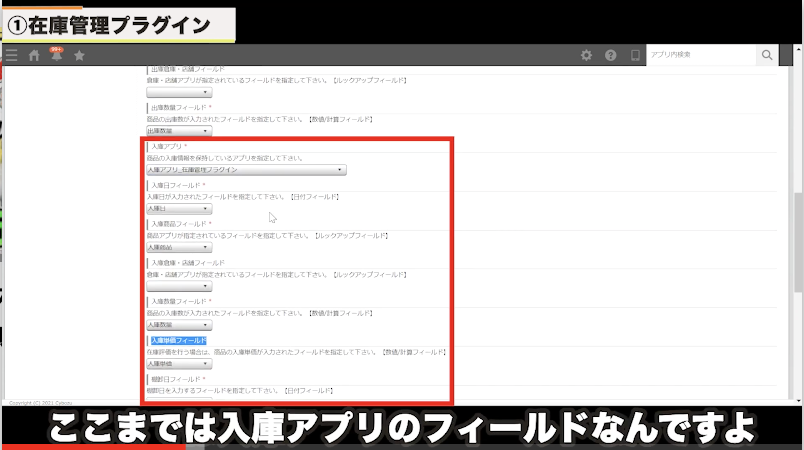Open the 入庫商品フィールド dropdown
Image resolution: width=804 pixels, height=450 pixels.
(179, 247)
